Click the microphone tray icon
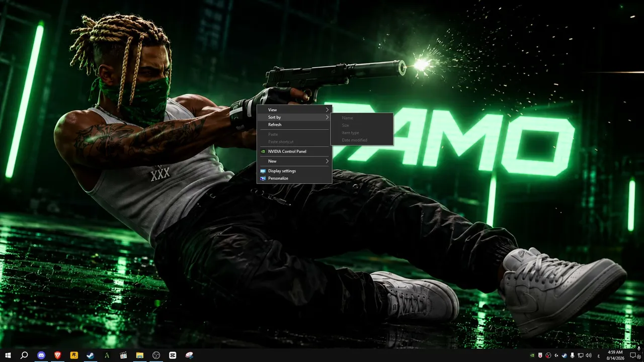 [573, 355]
